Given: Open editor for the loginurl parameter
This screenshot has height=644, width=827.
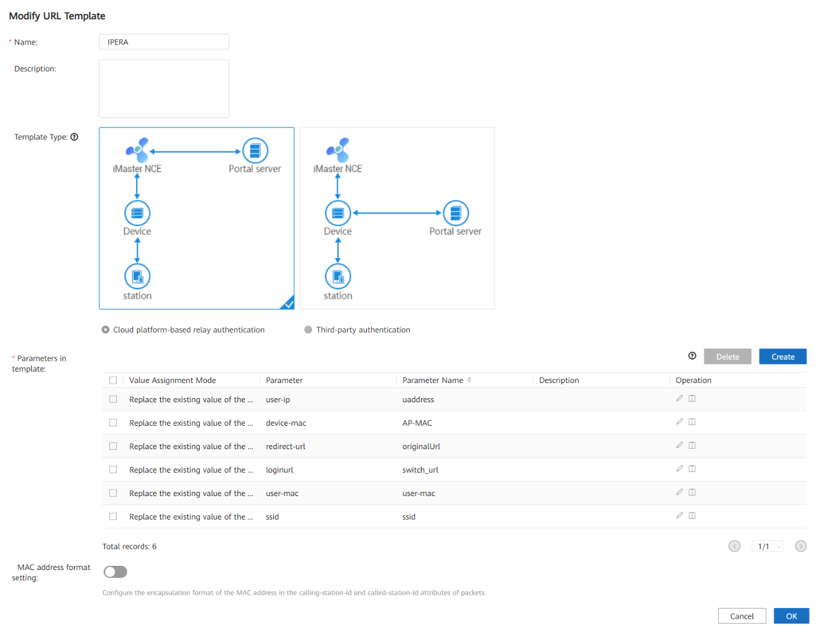Looking at the screenshot, I should tap(680, 469).
